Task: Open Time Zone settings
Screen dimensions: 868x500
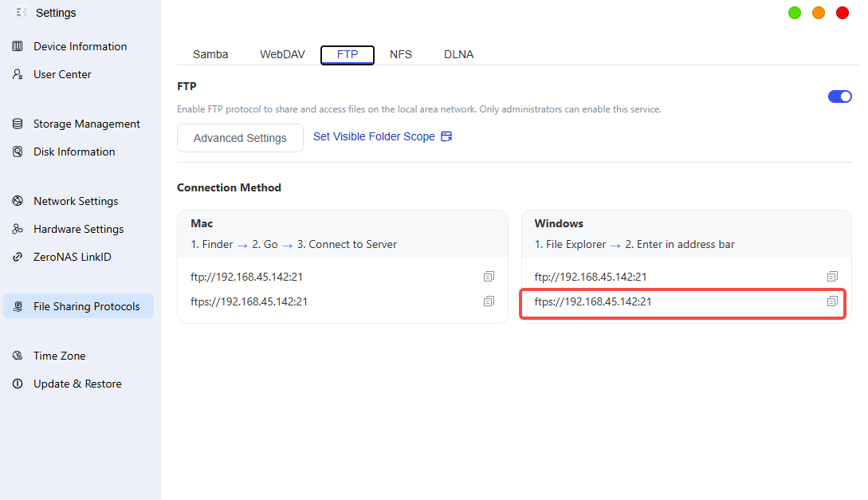Action: click(79, 356)
